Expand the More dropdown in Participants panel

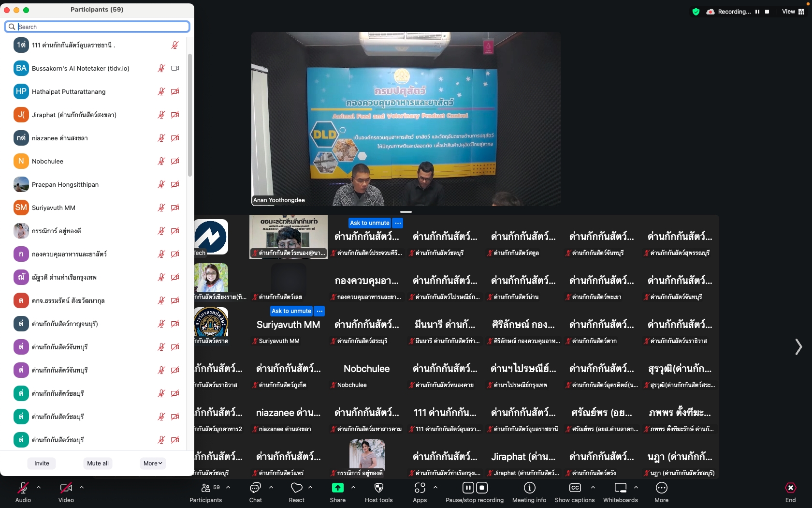tap(153, 463)
